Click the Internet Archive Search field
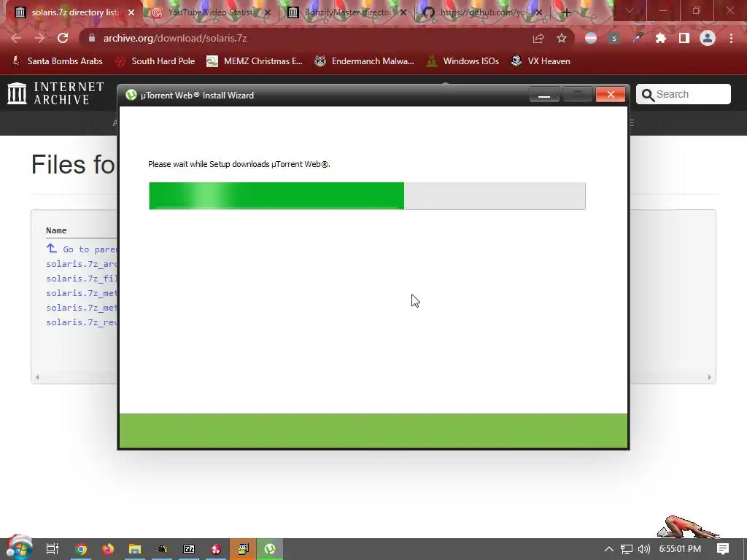 (x=683, y=94)
